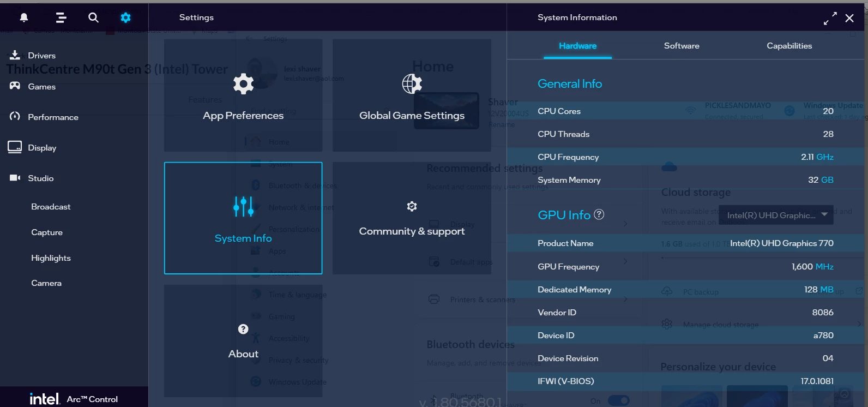The image size is (868, 407).
Task: Switch to the Capabilities tab
Action: coord(789,46)
